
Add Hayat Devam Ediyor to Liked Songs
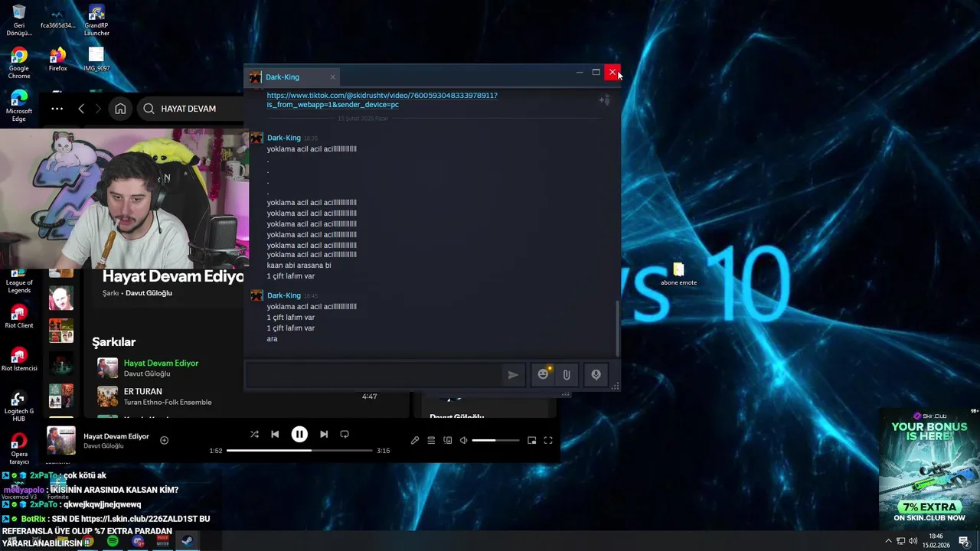[164, 440]
